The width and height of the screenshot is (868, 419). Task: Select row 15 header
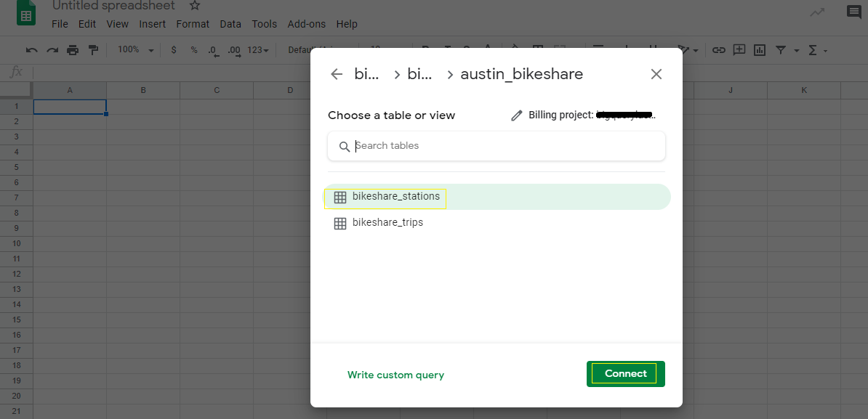[x=17, y=320]
